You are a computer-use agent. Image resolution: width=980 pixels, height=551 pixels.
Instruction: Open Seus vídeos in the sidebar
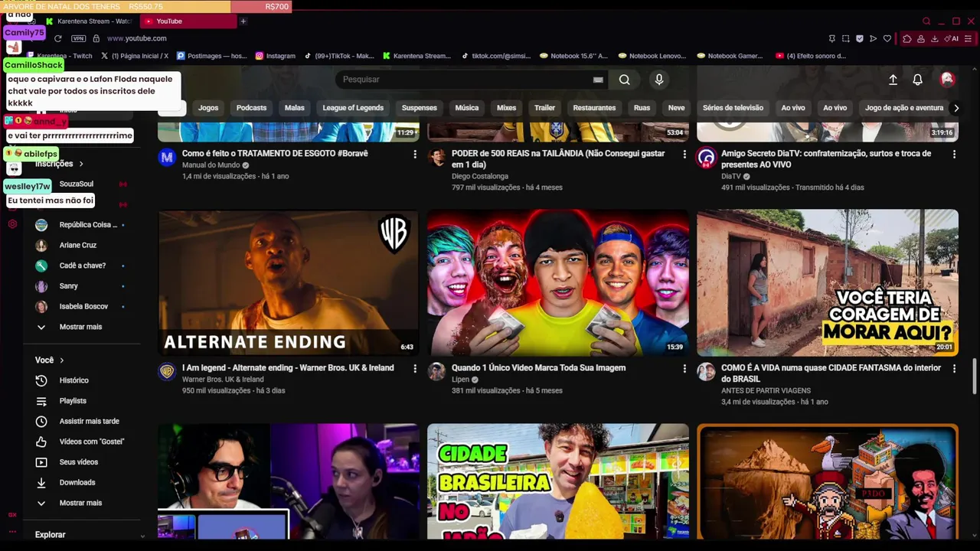coord(79,462)
